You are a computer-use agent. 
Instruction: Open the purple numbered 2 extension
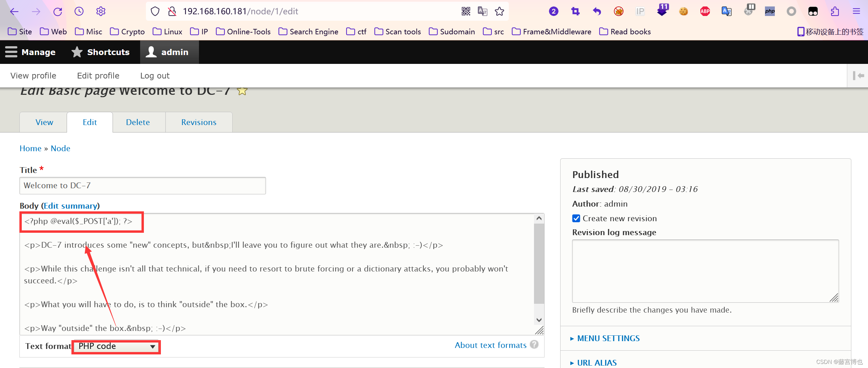tap(553, 12)
